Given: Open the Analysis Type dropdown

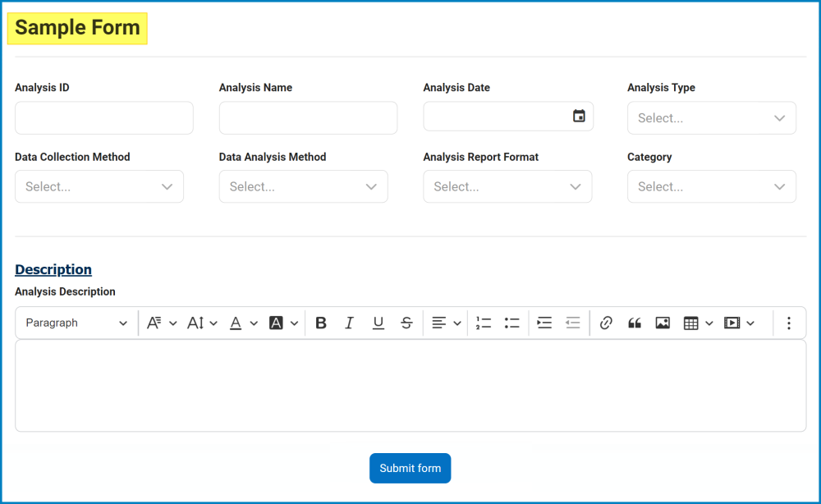Looking at the screenshot, I should click(711, 117).
